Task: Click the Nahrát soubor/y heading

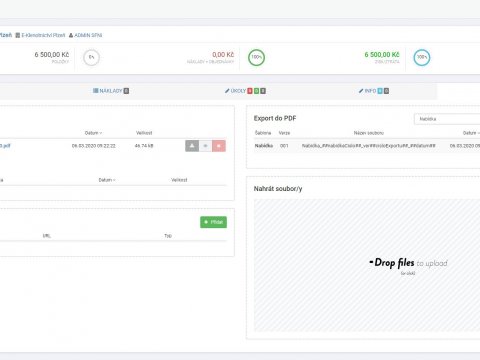Action: [x=278, y=189]
